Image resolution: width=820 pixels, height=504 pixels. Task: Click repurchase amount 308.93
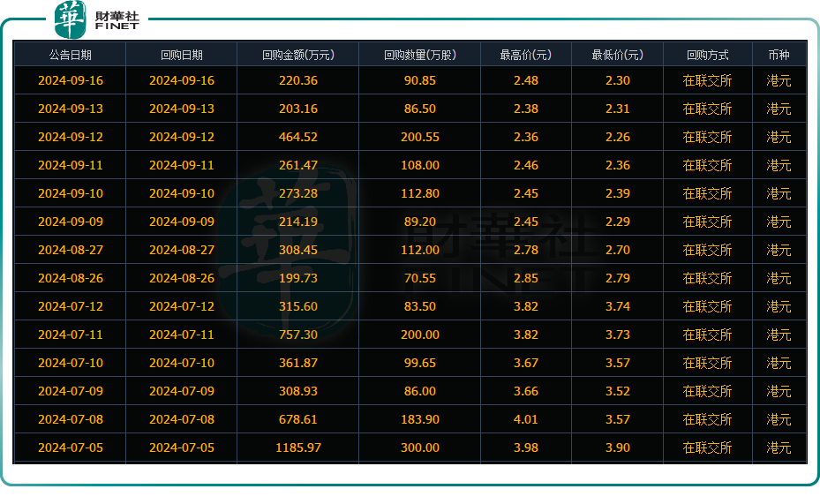[x=298, y=391]
